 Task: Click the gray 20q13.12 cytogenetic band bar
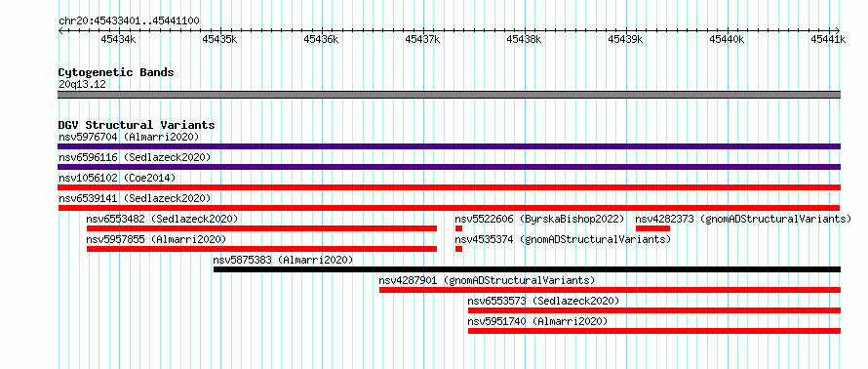tap(449, 95)
